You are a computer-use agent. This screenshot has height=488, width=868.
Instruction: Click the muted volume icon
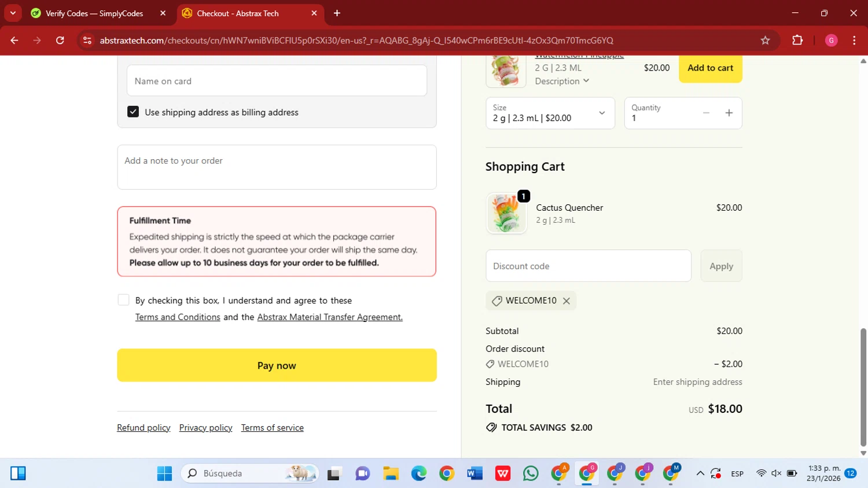coord(777,474)
